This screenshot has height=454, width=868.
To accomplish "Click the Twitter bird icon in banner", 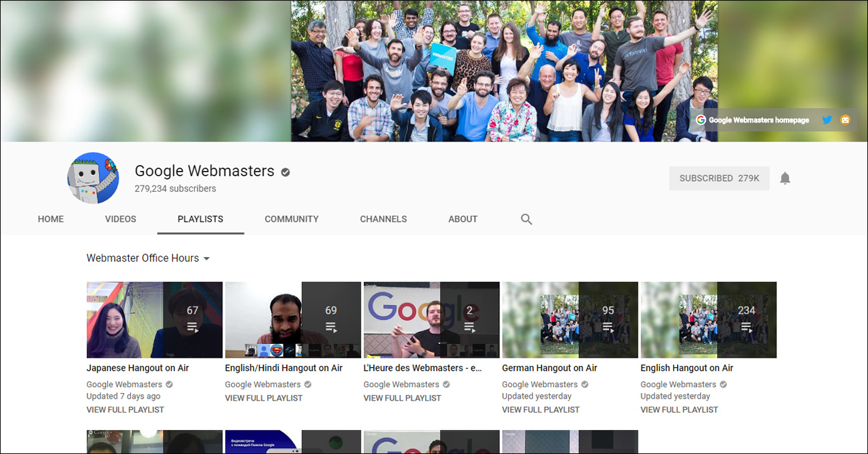I will pos(827,120).
